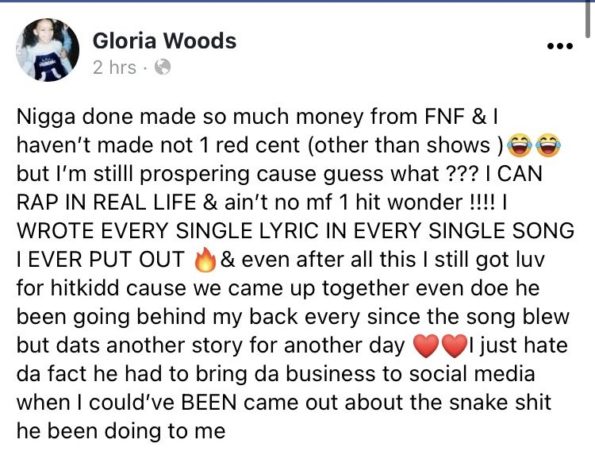Click the phrase RAP IN REAL LIFE
Image resolution: width=595 pixels, height=455 pixels.
(x=106, y=203)
